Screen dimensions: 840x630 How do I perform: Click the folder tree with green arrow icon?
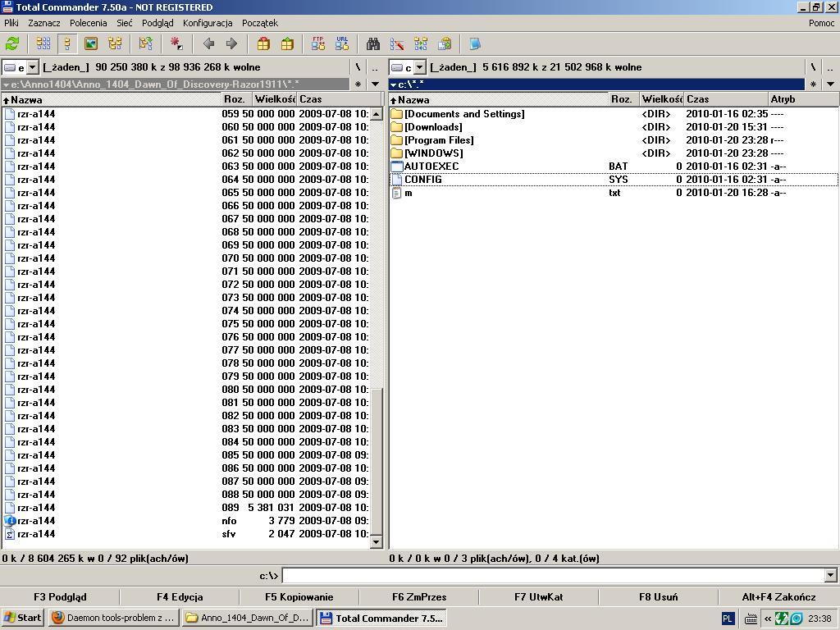coord(145,44)
